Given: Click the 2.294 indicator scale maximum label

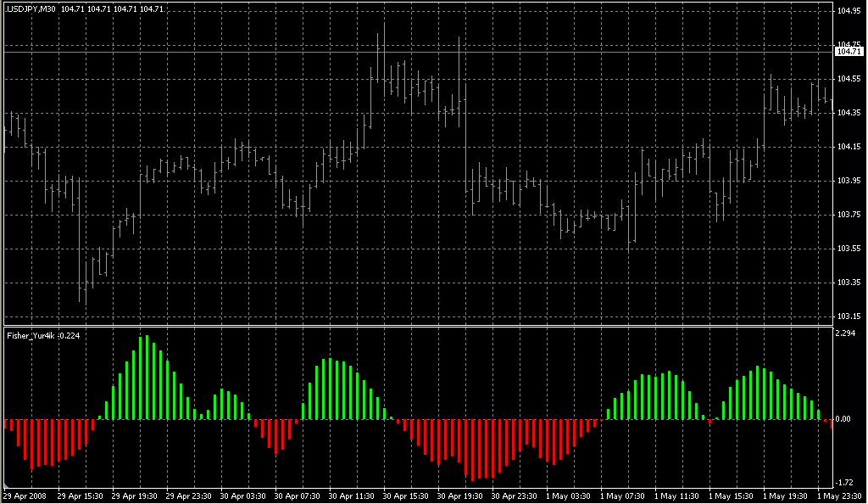Looking at the screenshot, I should pos(846,333).
